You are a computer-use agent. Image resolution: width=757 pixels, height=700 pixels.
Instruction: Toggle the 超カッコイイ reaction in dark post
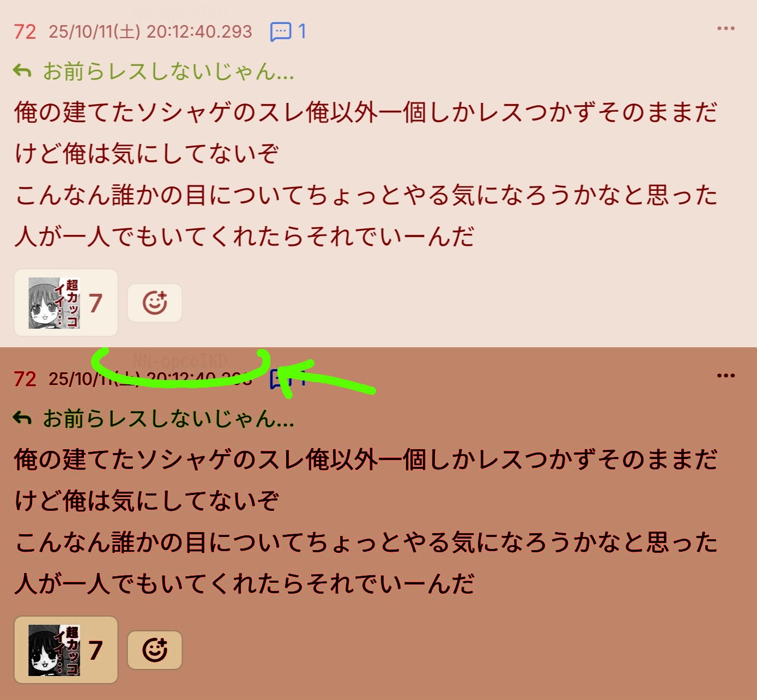tap(66, 650)
